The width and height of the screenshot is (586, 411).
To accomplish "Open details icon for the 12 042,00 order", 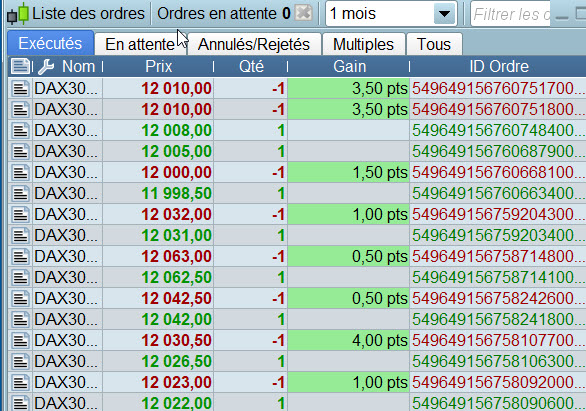I will [x=20, y=319].
